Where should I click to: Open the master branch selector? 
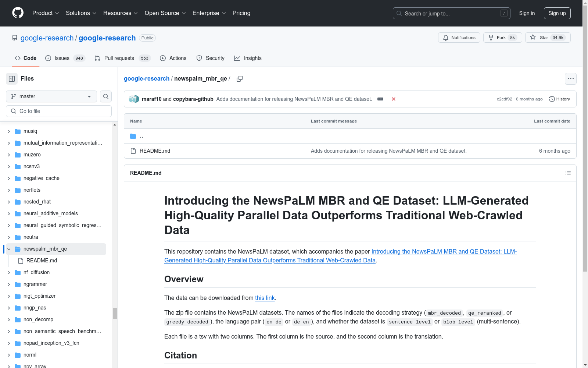point(51,96)
